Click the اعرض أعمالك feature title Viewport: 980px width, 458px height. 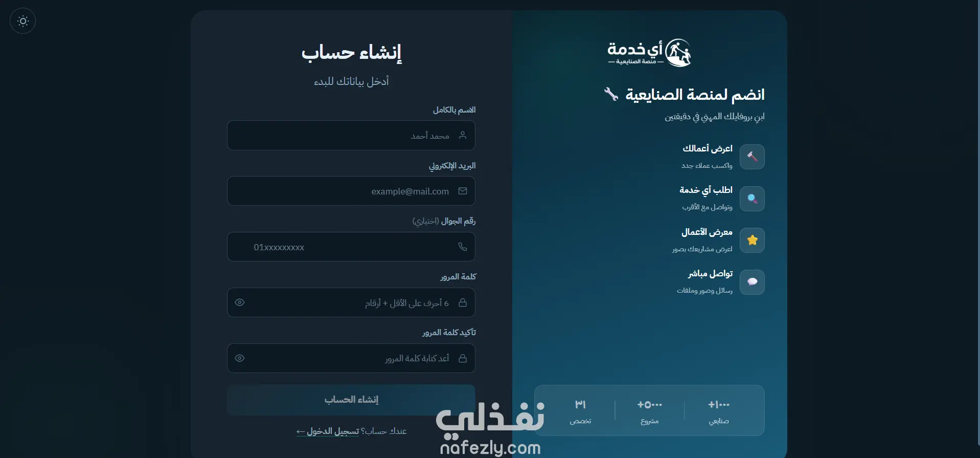click(708, 148)
